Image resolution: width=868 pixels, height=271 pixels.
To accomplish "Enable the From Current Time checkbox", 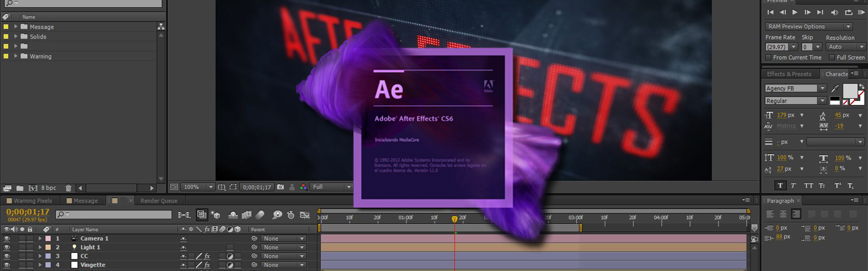I will click(x=768, y=57).
